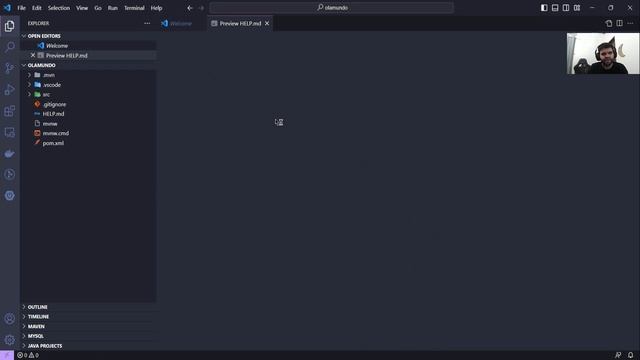The height and width of the screenshot is (360, 640).
Task: Close the Preview HELP.md tab
Action: 267,24
